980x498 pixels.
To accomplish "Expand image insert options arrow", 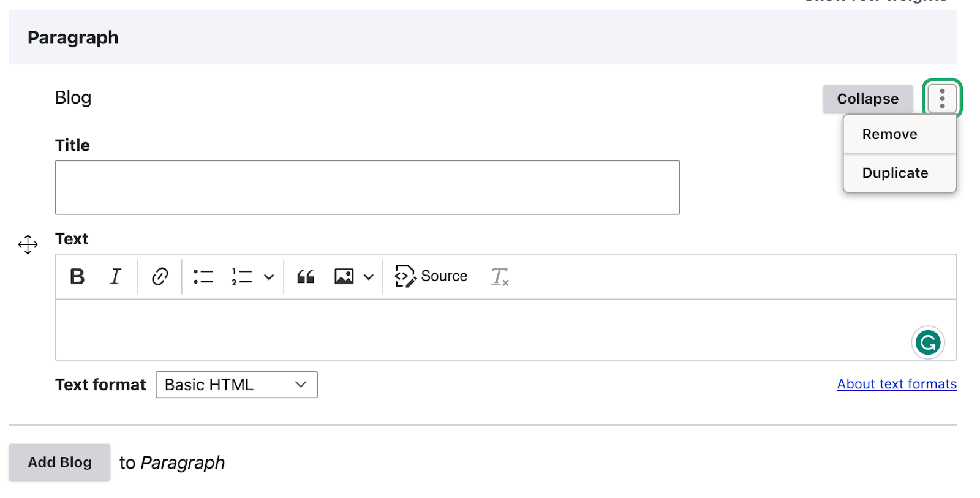I will (369, 277).
